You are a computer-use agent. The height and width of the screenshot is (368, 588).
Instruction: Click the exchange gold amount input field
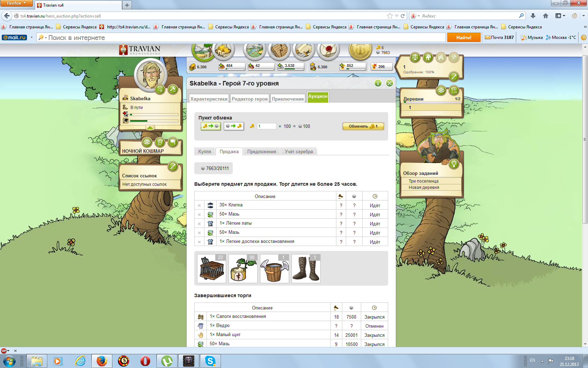coord(267,126)
